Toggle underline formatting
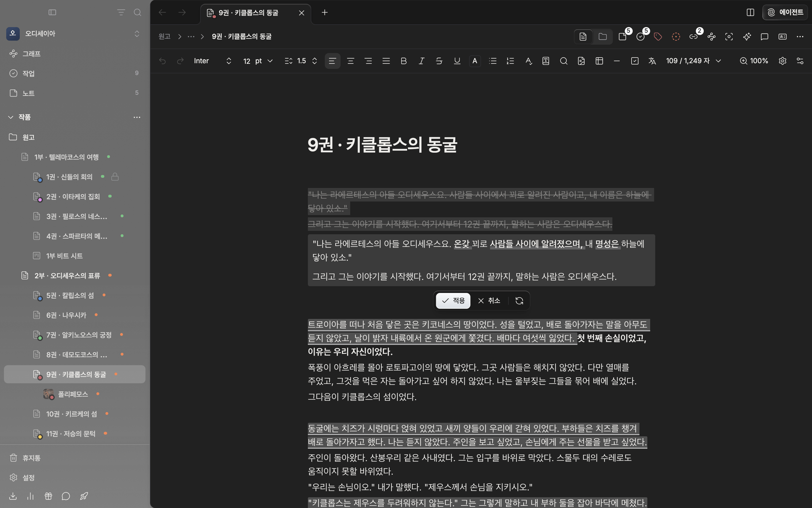 [x=457, y=61]
